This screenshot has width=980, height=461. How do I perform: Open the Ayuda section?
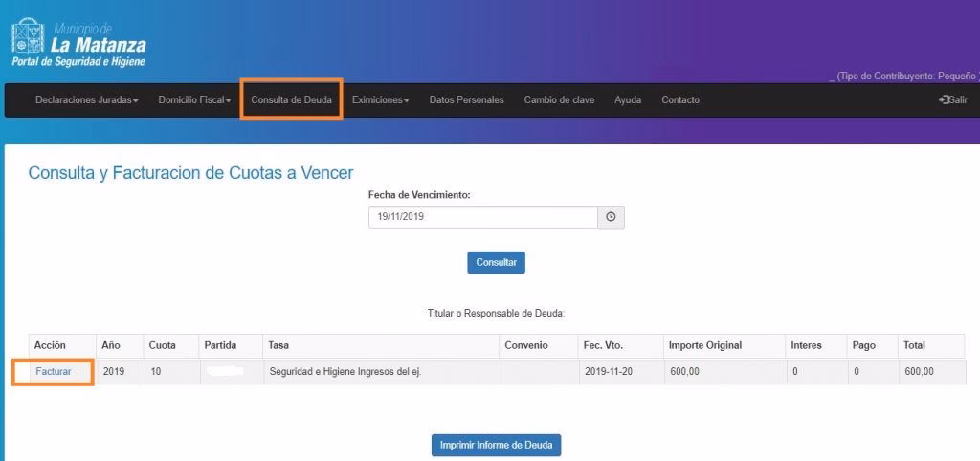tap(628, 100)
